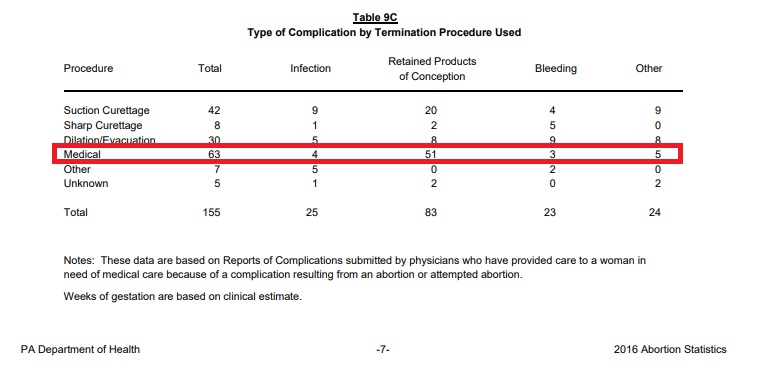Click the Notes paragraph text

point(355,267)
